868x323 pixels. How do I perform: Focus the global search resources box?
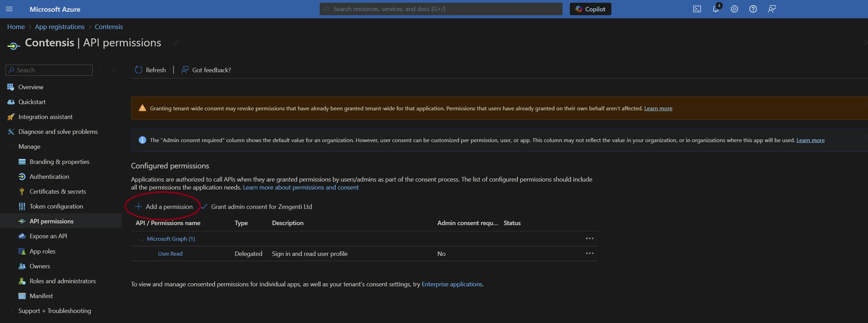click(441, 9)
